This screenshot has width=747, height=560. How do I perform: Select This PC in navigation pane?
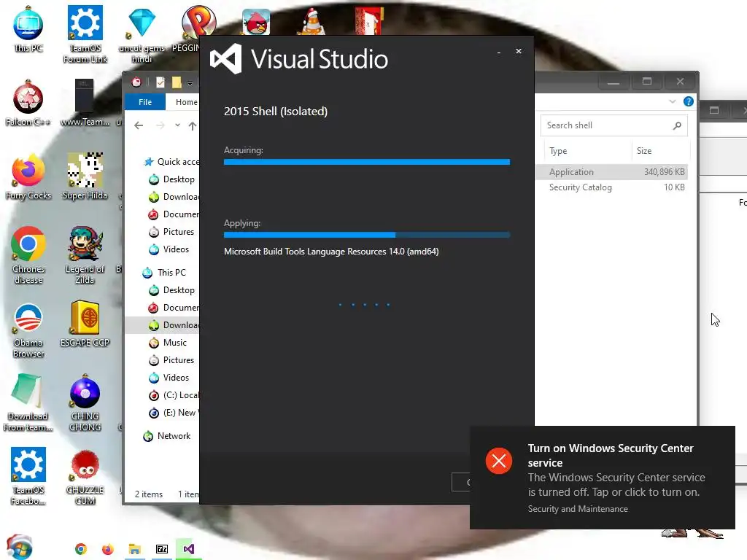(164, 273)
